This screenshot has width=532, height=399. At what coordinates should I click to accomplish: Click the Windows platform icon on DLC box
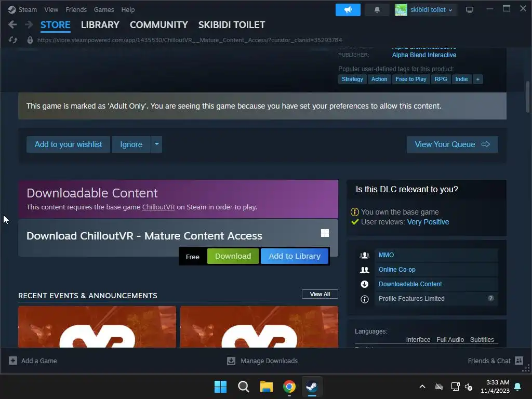coord(325,233)
